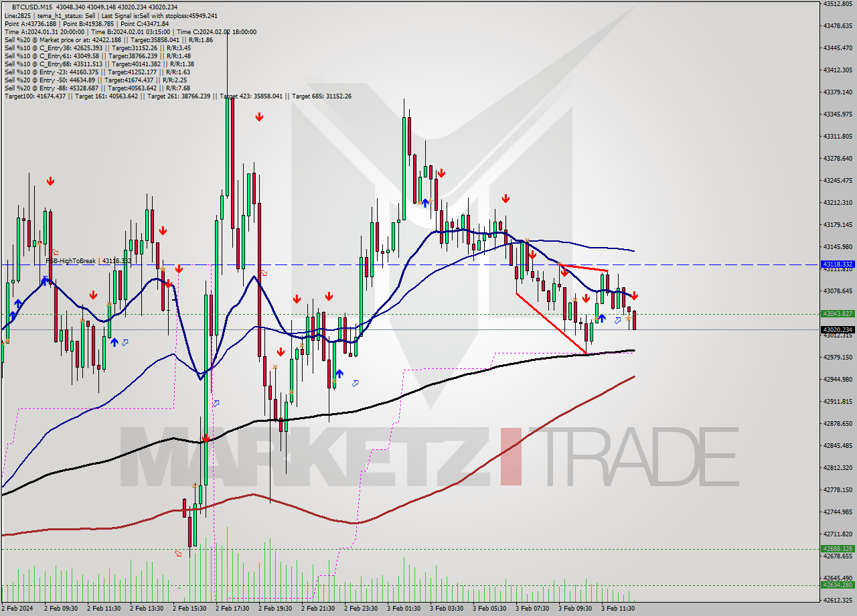Image resolution: width=857 pixels, height=616 pixels.
Task: Select the 'Sell %20 @ Entry -50: 44634.89' line
Action: pyautogui.click(x=95, y=80)
